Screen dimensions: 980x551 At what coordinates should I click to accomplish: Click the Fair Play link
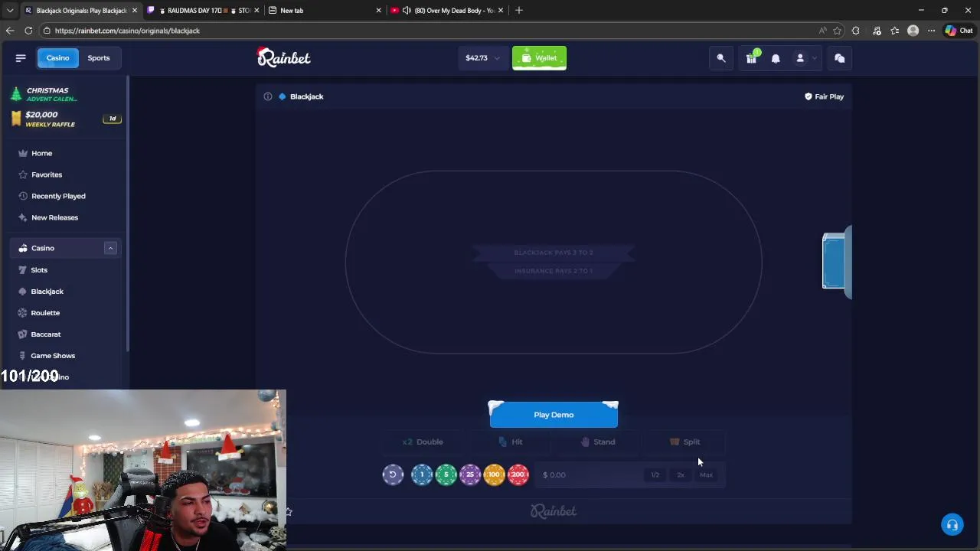pyautogui.click(x=824, y=96)
